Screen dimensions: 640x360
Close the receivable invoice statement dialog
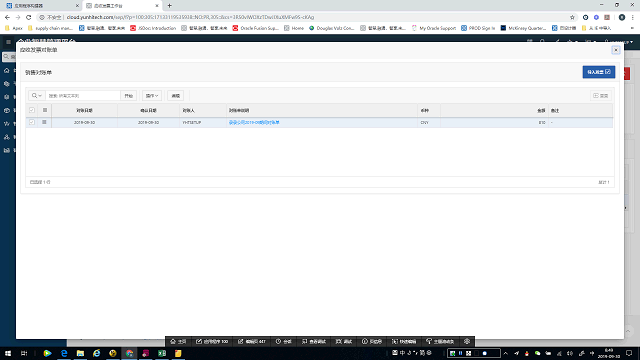tap(616, 50)
